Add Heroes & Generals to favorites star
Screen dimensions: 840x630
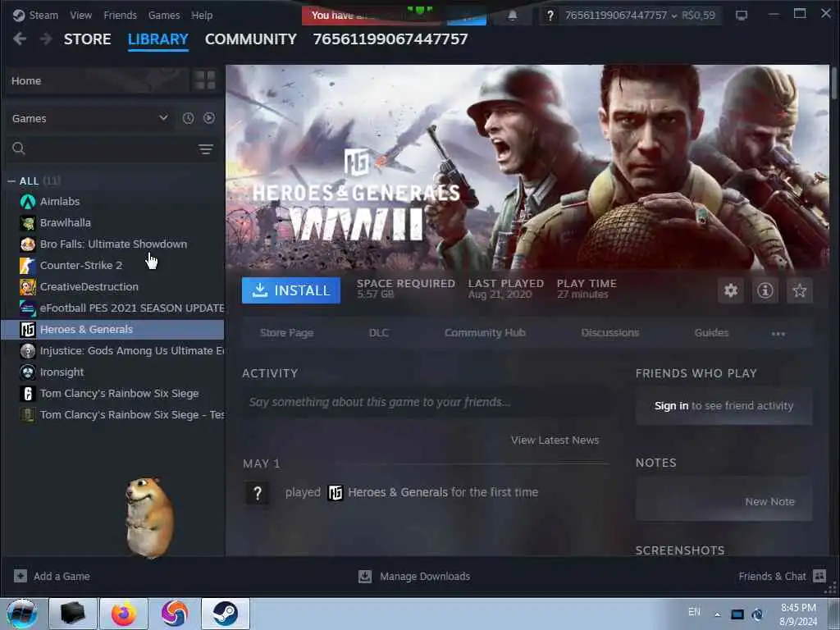click(800, 290)
